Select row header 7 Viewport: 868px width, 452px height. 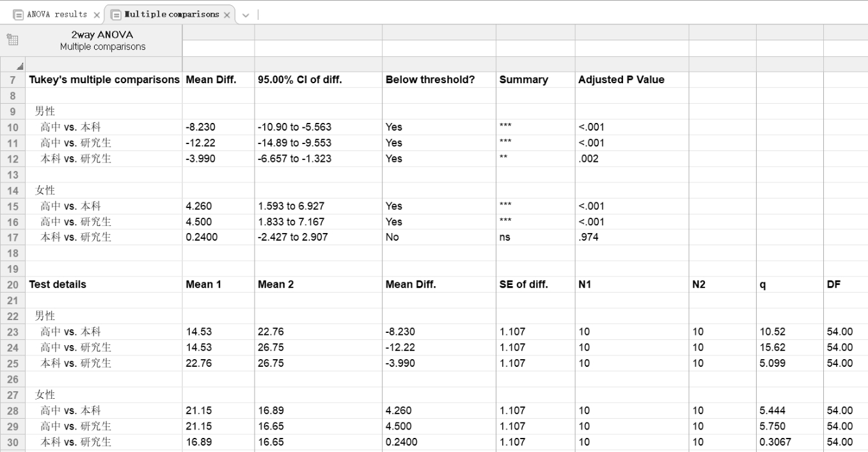point(13,80)
